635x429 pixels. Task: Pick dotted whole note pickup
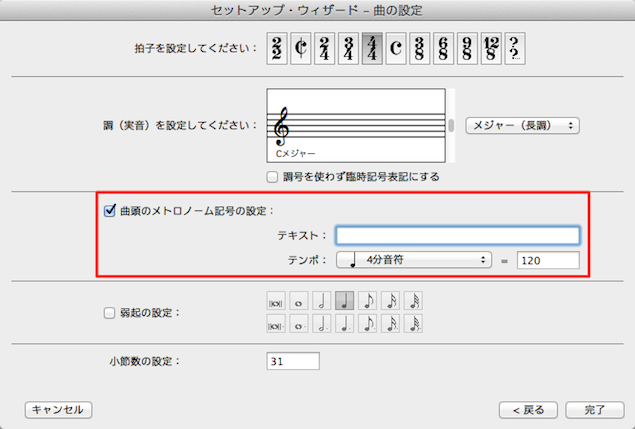[299, 324]
